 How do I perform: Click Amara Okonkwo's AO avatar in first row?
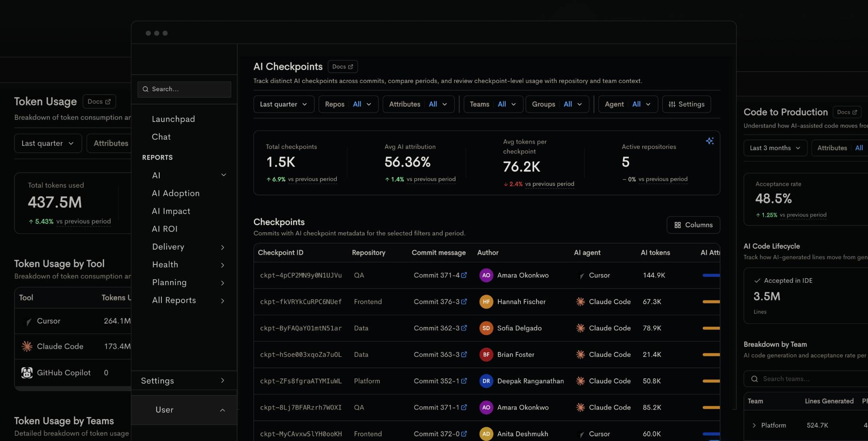[x=486, y=275]
